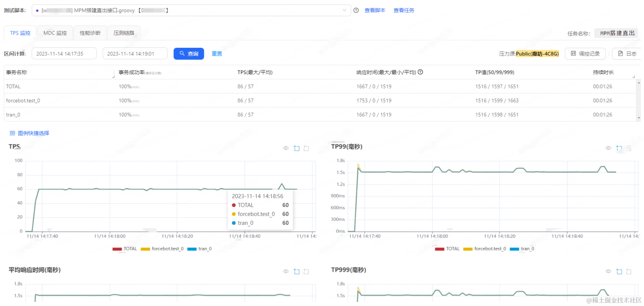Click the start time field 14:17:35
644x306 pixels.
coord(64,54)
